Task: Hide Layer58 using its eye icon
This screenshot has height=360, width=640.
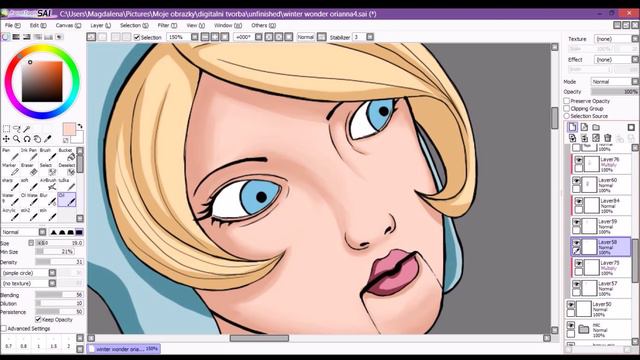Action: click(576, 243)
